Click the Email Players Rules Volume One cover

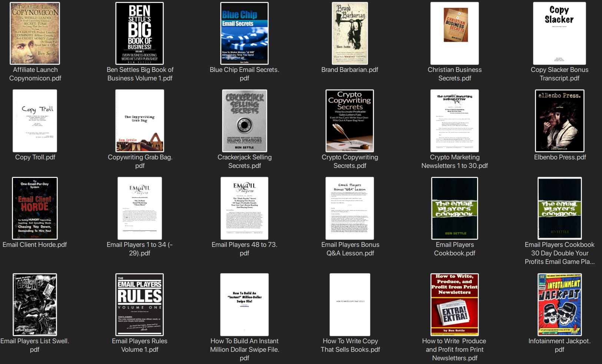140,304
